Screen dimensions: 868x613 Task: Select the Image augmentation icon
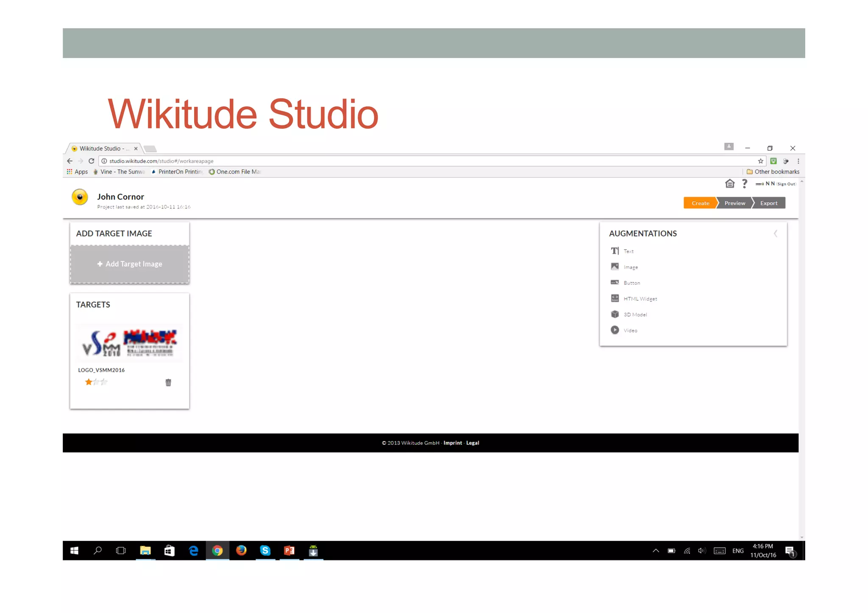click(x=615, y=266)
